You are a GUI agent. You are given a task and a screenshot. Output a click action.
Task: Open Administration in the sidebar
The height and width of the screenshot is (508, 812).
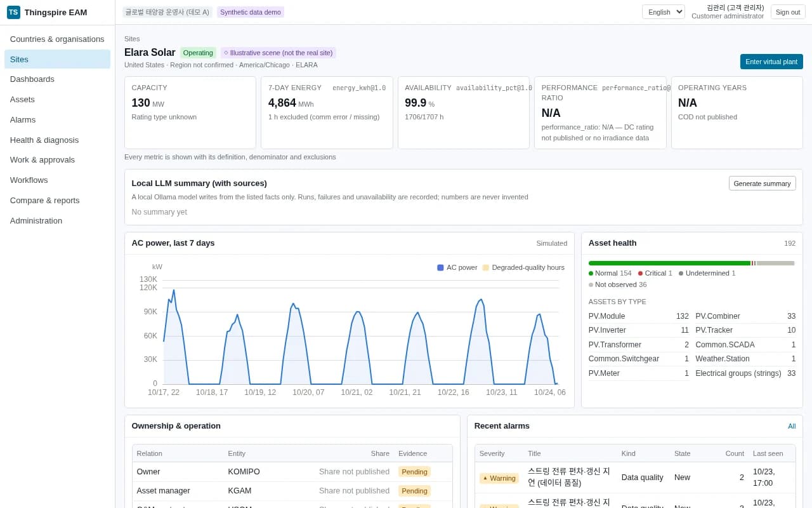[x=57, y=220]
